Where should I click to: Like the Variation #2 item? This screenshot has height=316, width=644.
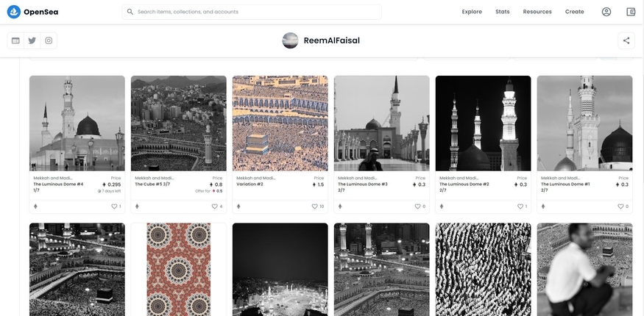[315, 207]
